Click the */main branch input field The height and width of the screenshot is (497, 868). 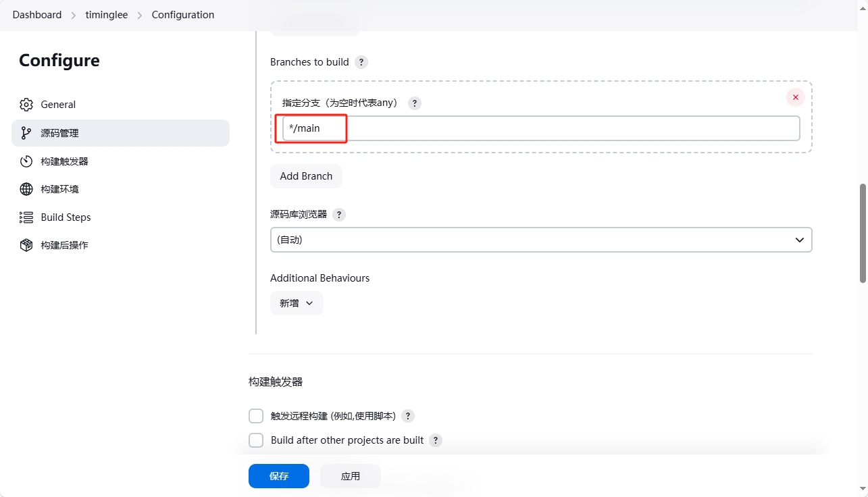(x=541, y=128)
